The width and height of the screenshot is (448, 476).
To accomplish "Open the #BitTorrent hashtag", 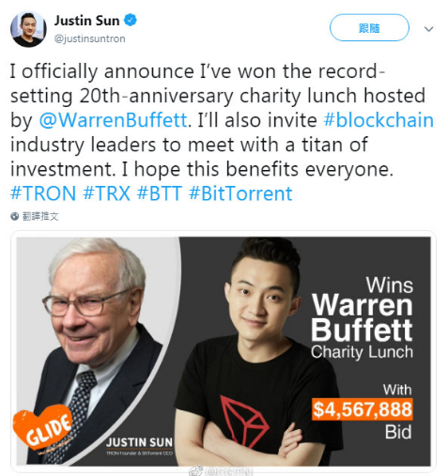I will (x=240, y=193).
